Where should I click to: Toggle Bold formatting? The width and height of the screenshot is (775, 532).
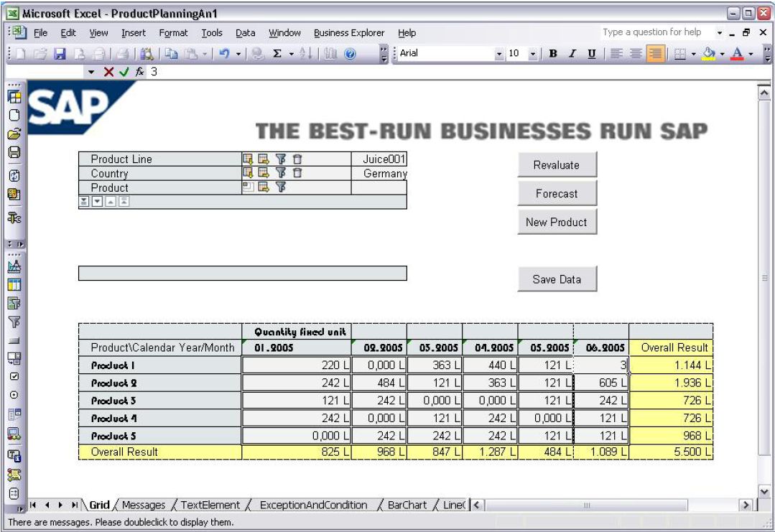[553, 53]
